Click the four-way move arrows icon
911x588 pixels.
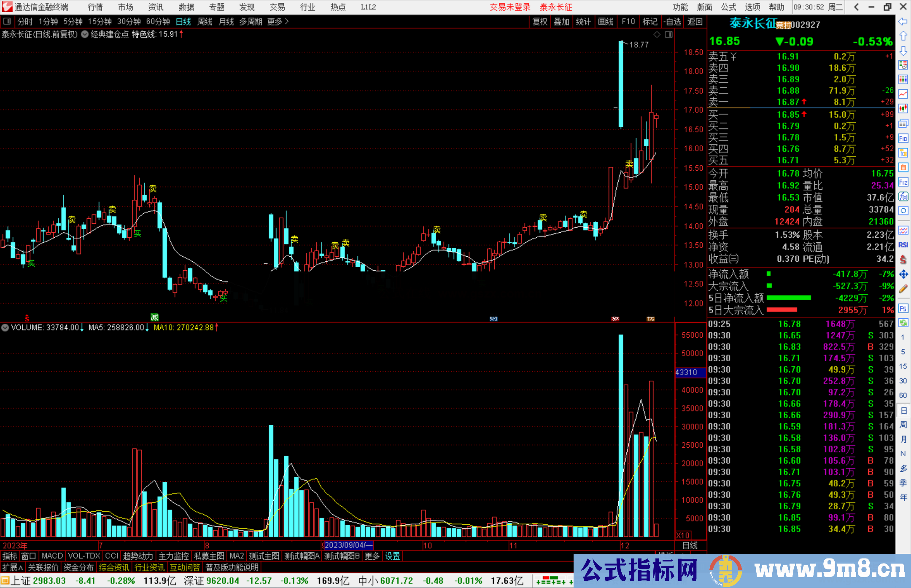pos(903,274)
